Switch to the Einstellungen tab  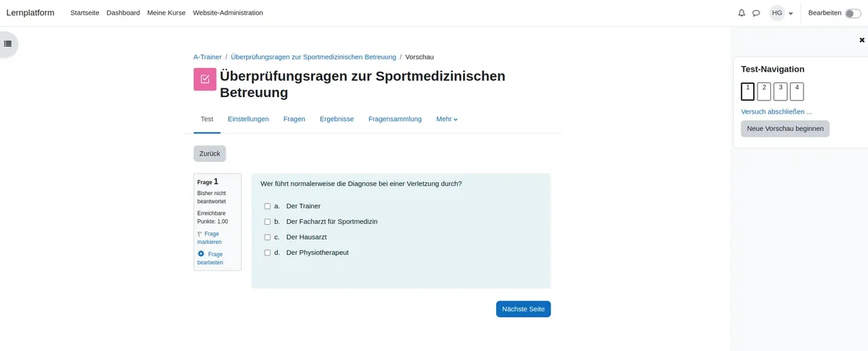pyautogui.click(x=248, y=119)
